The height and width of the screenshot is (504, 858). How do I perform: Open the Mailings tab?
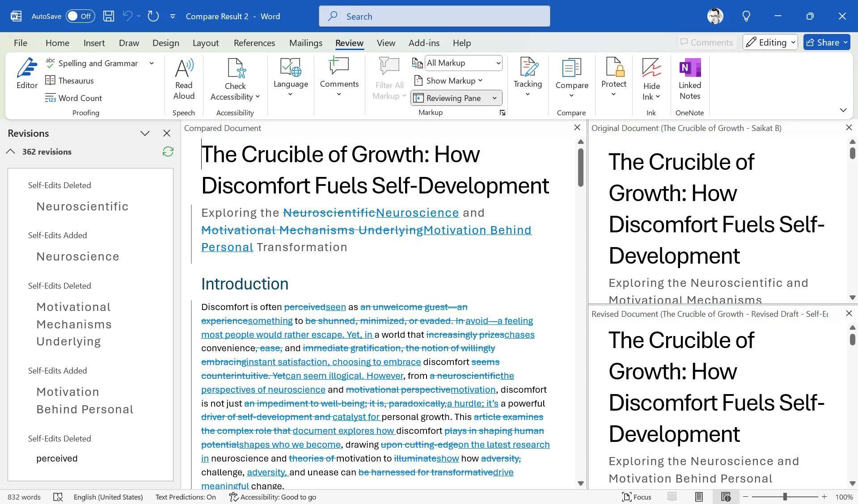306,42
